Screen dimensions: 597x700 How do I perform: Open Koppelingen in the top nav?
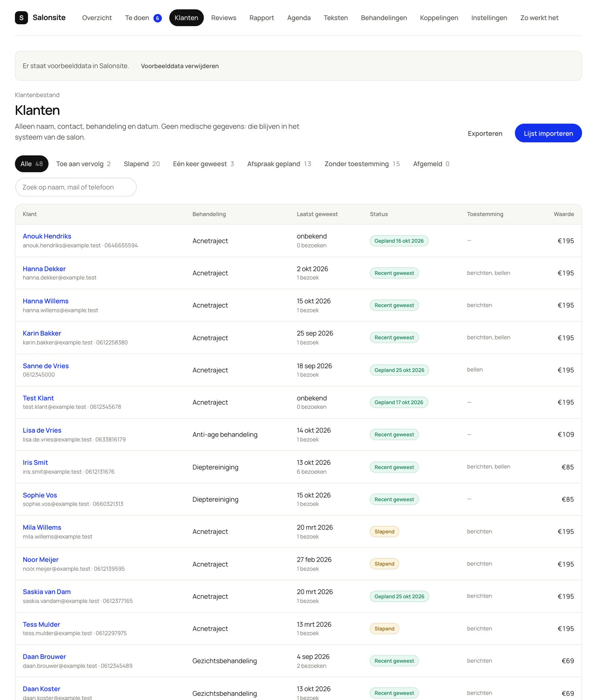pyautogui.click(x=439, y=18)
